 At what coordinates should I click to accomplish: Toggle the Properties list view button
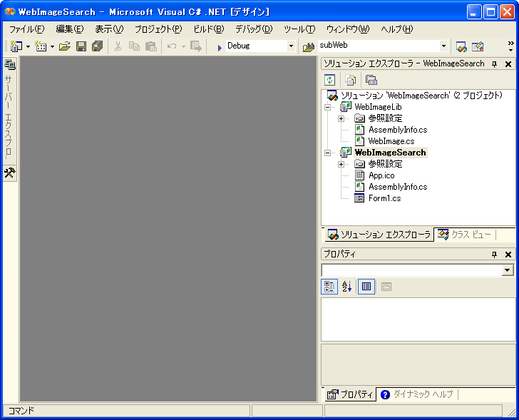(366, 287)
